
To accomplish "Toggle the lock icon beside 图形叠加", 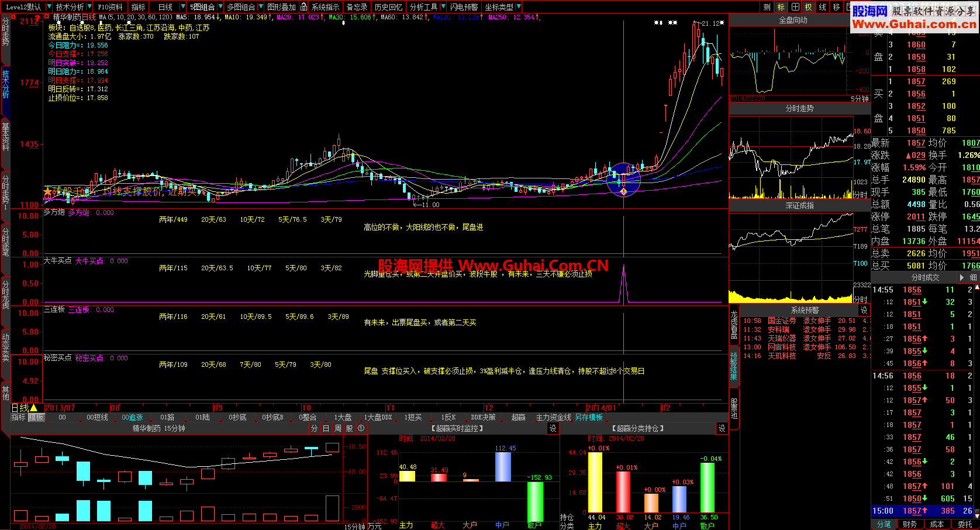I will pyautogui.click(x=303, y=7).
